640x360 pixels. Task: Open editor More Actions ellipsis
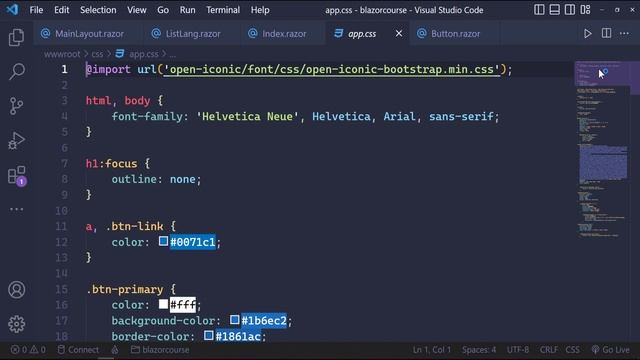pos(624,33)
